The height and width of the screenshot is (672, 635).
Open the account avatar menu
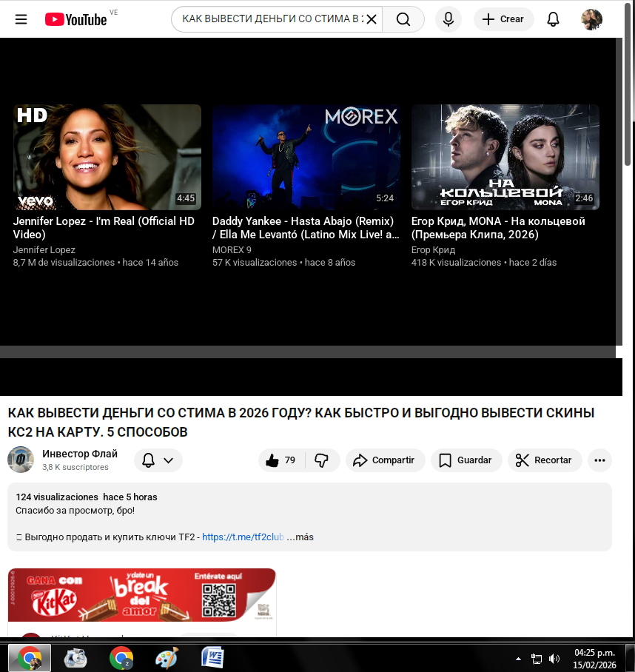coord(592,19)
